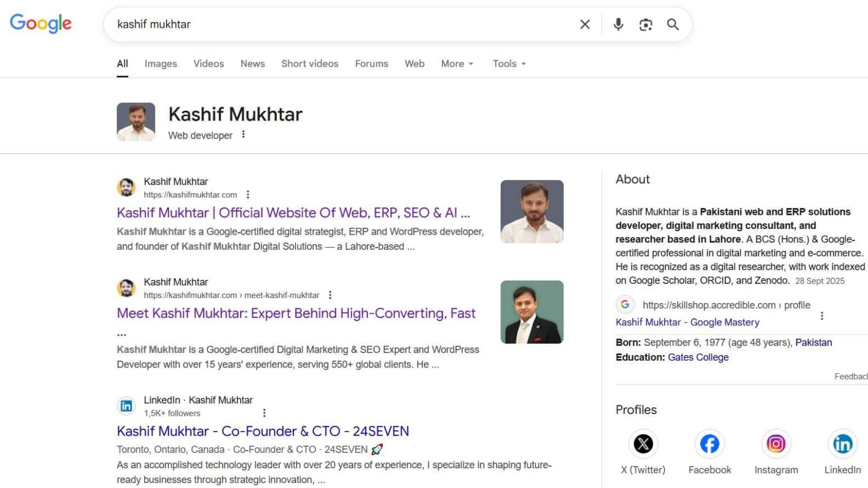Send Feedback on the About panel

(x=851, y=377)
